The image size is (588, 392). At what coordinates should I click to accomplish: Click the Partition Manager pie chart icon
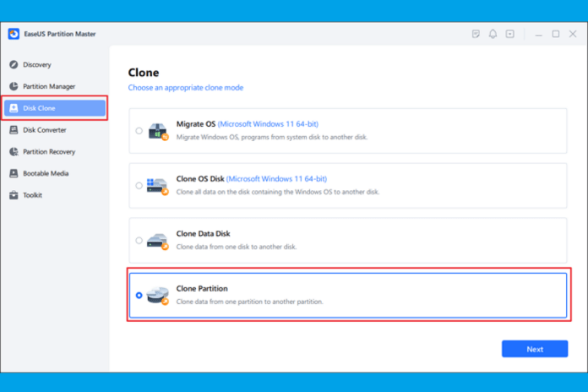tap(14, 86)
